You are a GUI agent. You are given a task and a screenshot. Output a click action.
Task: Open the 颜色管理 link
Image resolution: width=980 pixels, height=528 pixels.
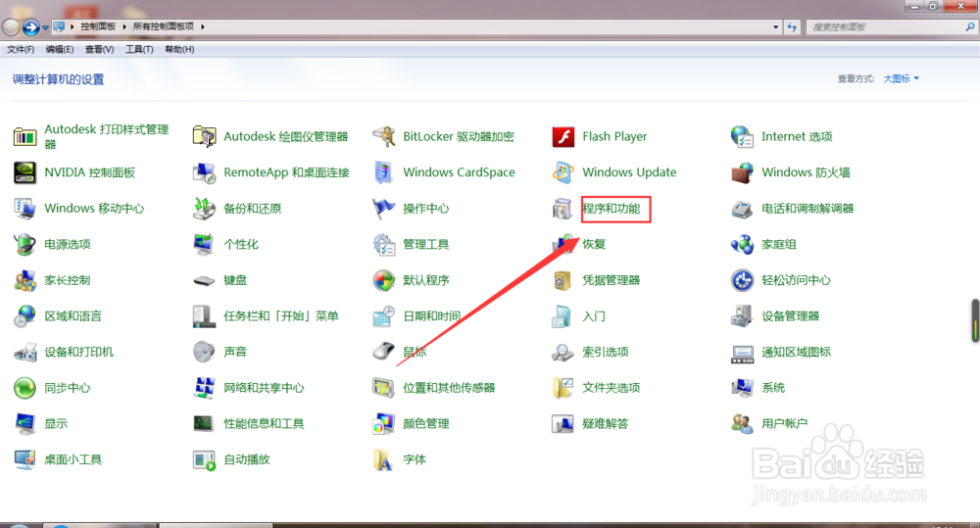(426, 424)
